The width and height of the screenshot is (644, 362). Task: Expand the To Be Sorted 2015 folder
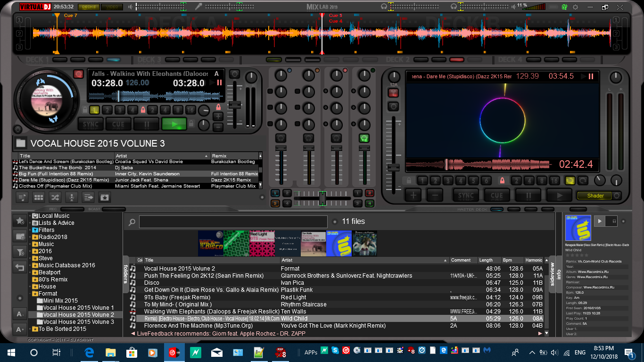30,329
